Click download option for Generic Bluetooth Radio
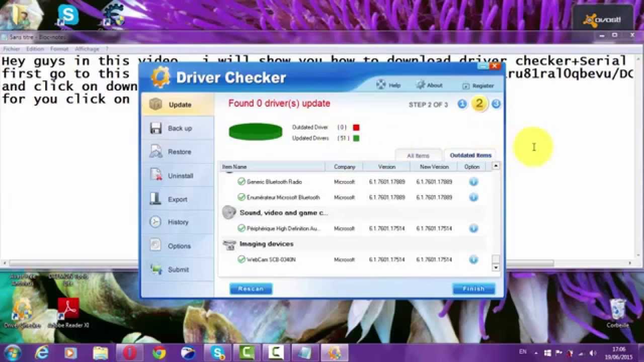The image size is (644, 362). (x=473, y=182)
